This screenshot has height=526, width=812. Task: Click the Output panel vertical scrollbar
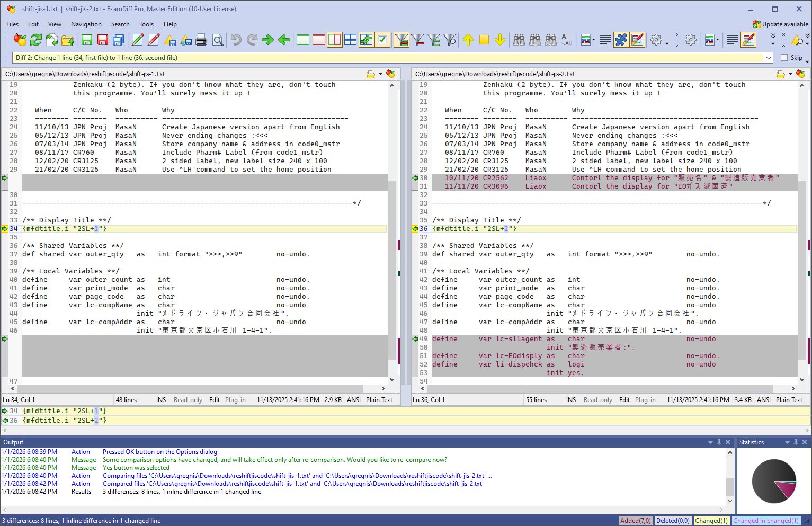[730, 476]
